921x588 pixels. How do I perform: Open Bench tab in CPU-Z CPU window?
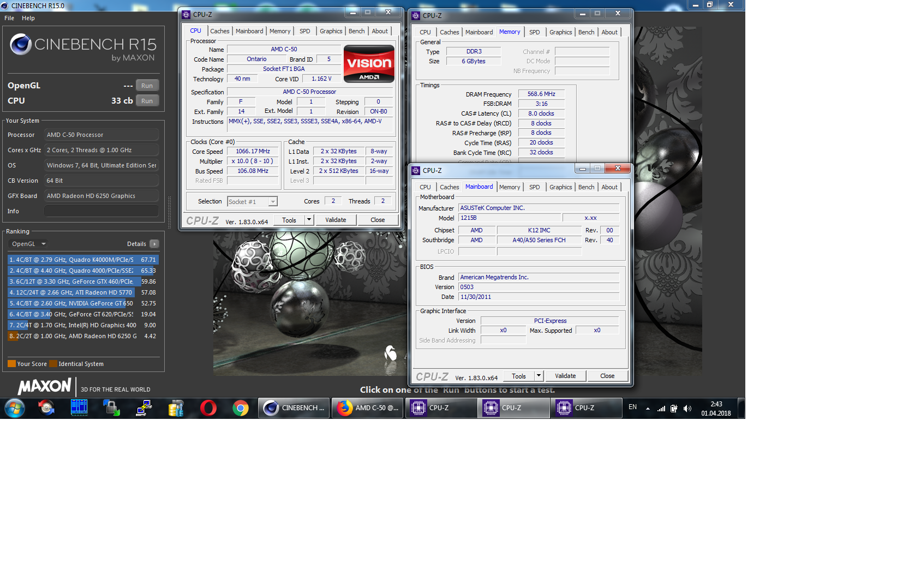point(357,31)
